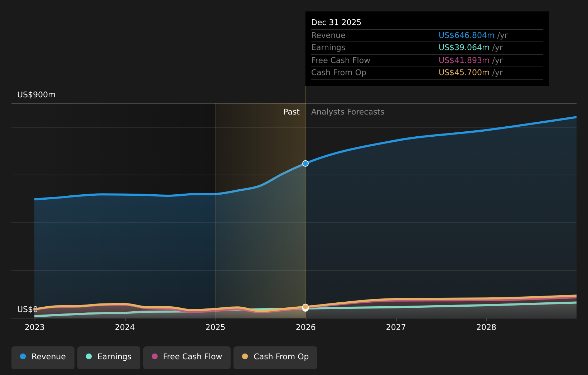Toggle the Earnings series visibility
Screen dimensions: 588x375
click(x=109, y=357)
